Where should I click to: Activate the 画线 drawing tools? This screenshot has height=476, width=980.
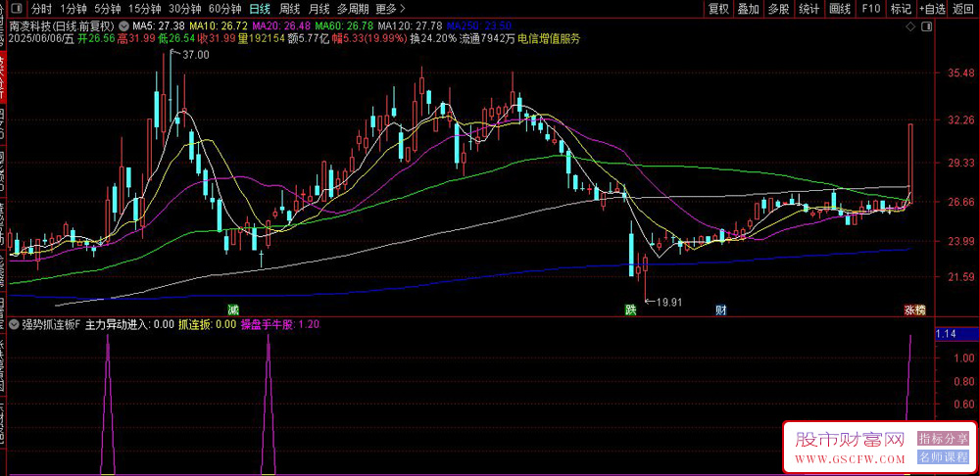tap(840, 9)
